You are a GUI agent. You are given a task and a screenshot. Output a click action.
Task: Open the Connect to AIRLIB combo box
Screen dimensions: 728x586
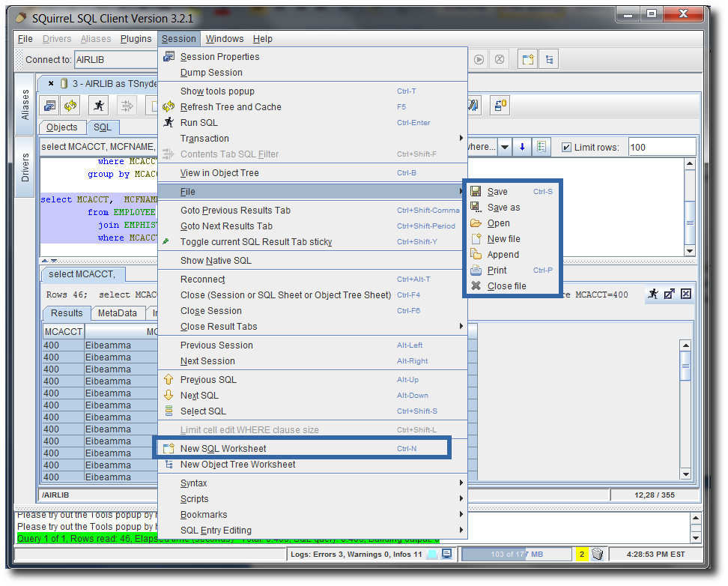coord(116,59)
